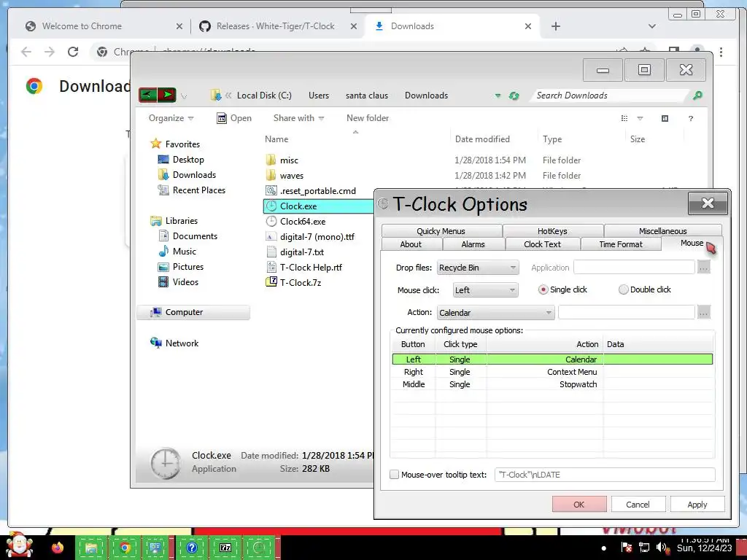747x560 pixels.
Task: Enable Mouse-over tooltip text checkbox
Action: pyautogui.click(x=395, y=474)
